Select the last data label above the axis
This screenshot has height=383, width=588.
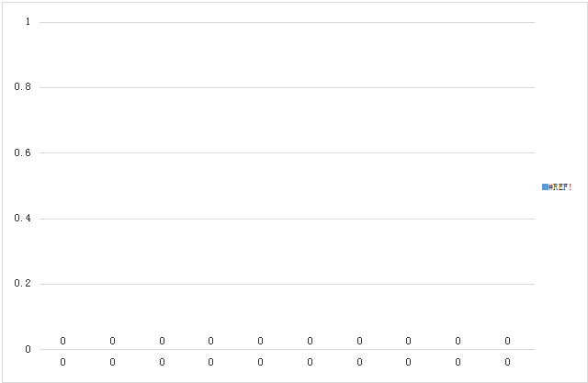click(x=507, y=341)
